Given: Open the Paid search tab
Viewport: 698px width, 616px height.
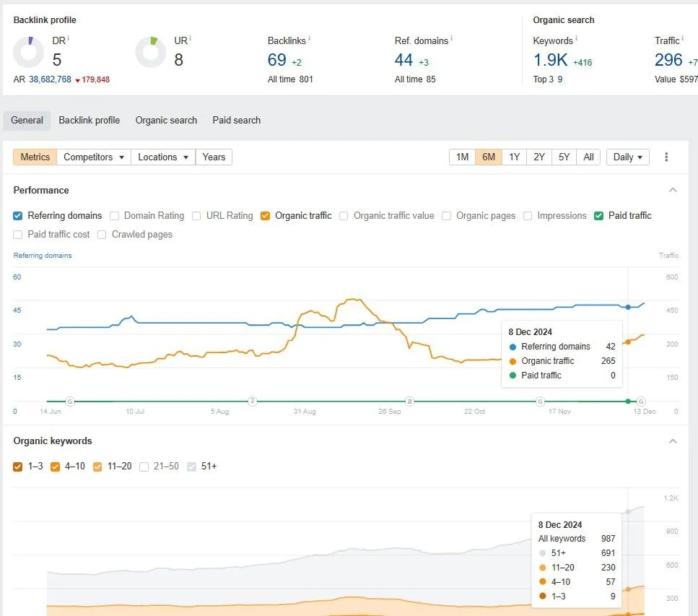Looking at the screenshot, I should 236,120.
